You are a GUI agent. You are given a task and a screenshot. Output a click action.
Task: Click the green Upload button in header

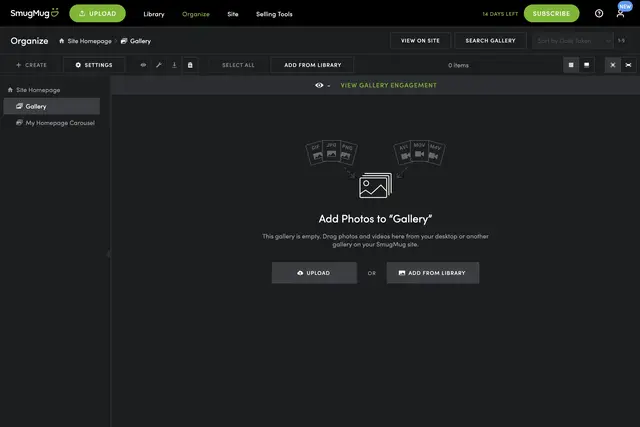pyautogui.click(x=98, y=13)
